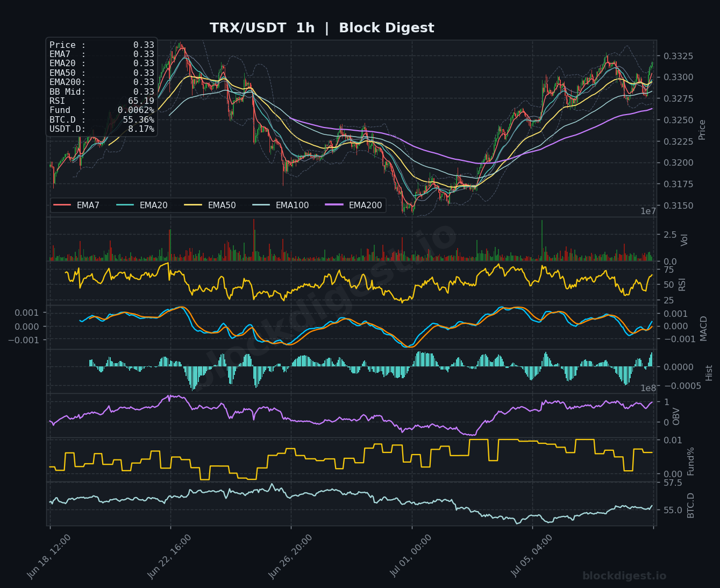Screen dimensions: 720x588
Task: Click the purple EMA200 legend line swatch
Action: coord(334,205)
